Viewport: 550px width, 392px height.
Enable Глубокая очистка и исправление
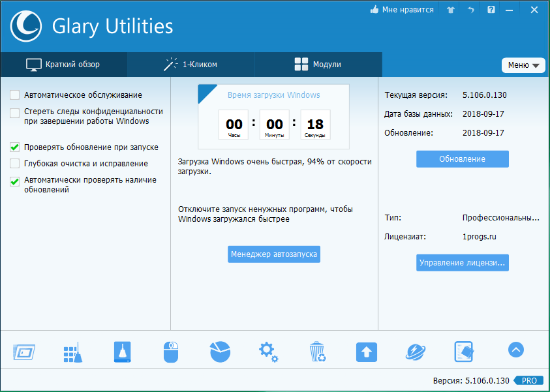(14, 164)
